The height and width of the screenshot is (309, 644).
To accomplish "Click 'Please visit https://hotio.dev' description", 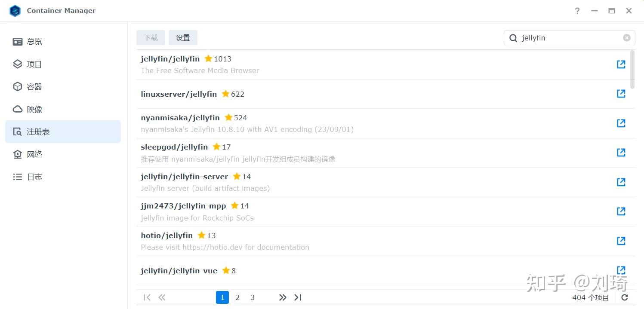I will 225,247.
